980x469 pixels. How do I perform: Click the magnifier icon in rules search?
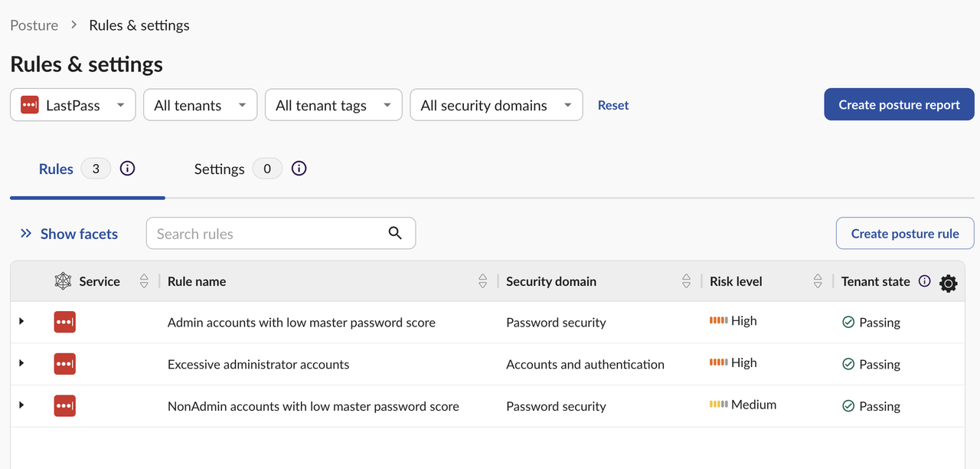click(395, 233)
